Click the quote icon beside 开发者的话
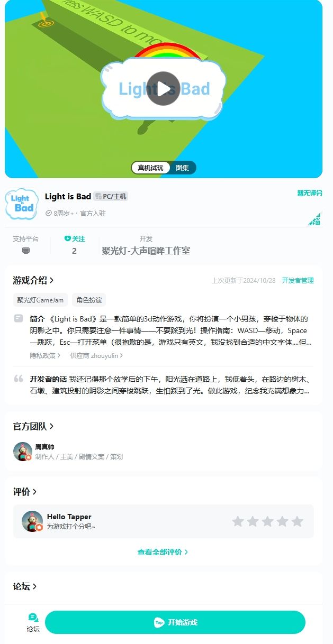This screenshot has width=333, height=644. 19,379
